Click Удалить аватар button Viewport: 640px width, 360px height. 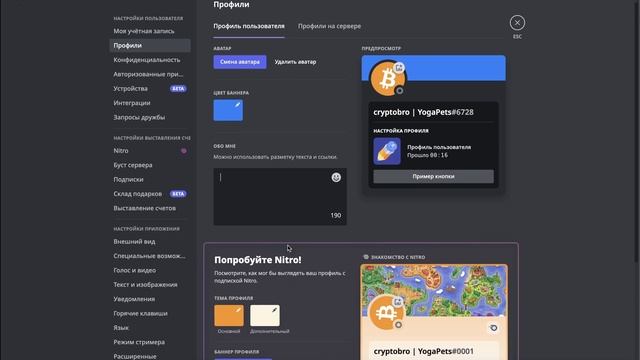point(296,62)
